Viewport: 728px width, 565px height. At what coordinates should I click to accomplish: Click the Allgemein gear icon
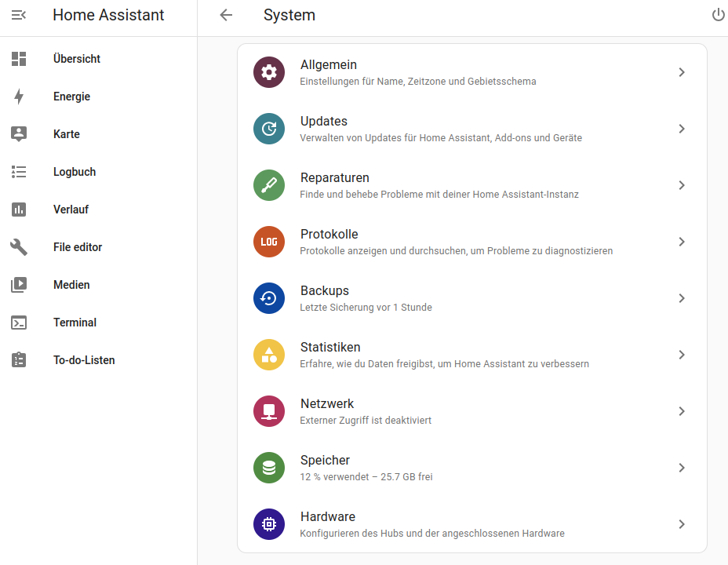(269, 72)
